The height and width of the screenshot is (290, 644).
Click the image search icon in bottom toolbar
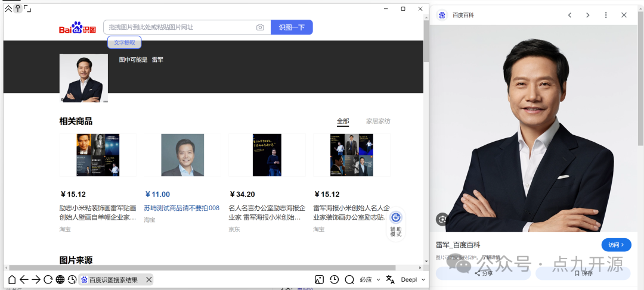(319, 280)
